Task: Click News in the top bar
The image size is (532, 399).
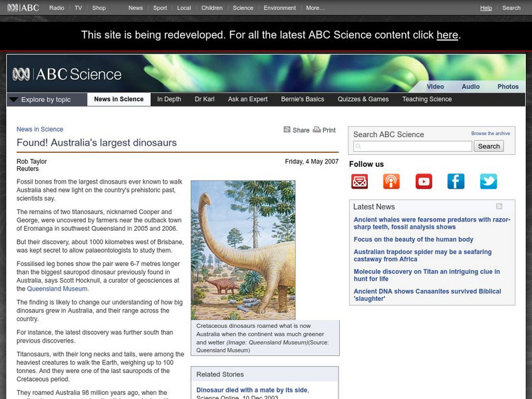Action: pos(136,8)
